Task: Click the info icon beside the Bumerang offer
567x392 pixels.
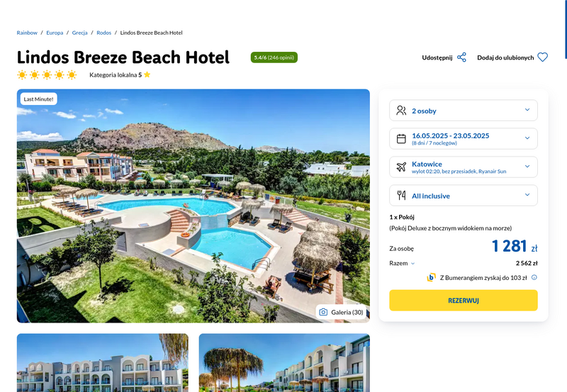Action: (534, 277)
